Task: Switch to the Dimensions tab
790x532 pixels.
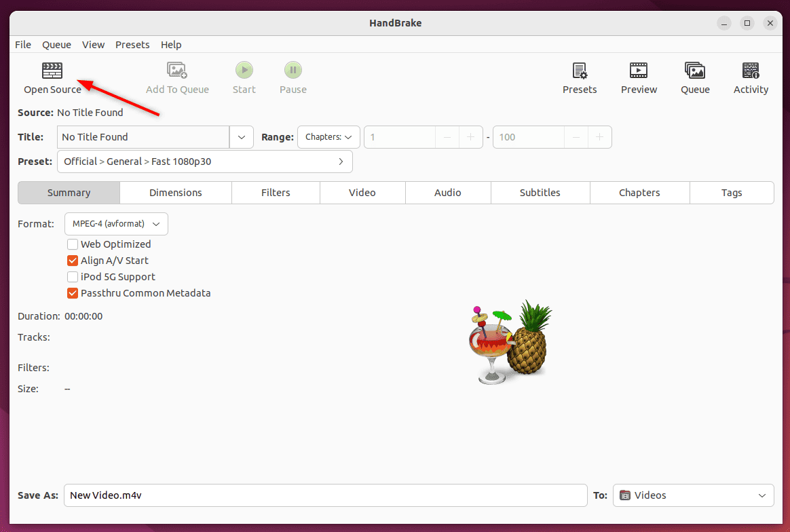Action: 175,193
